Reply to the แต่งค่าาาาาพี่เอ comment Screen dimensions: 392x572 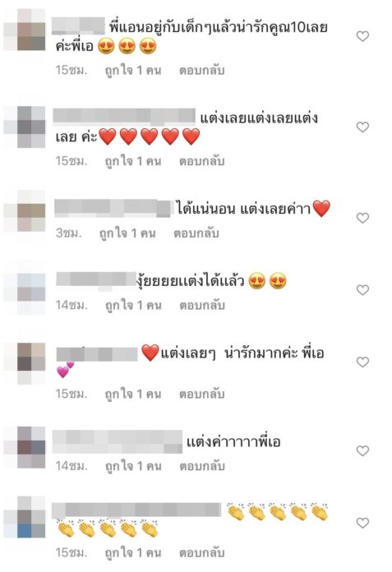[x=201, y=466]
